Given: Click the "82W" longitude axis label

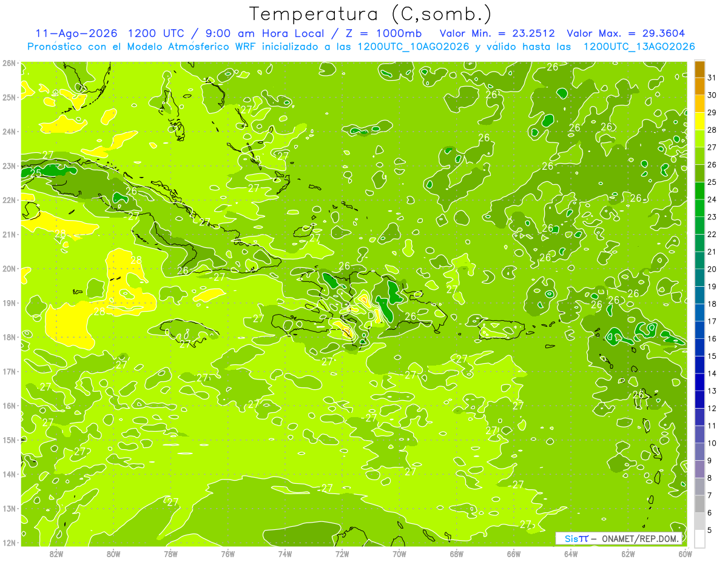Looking at the screenshot, I should (x=56, y=554).
